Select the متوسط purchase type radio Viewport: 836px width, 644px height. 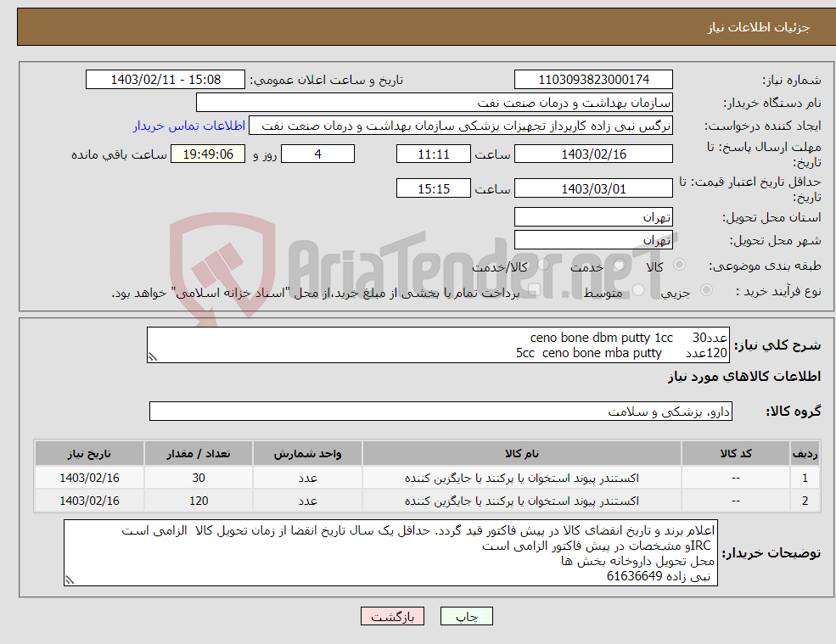[638, 290]
